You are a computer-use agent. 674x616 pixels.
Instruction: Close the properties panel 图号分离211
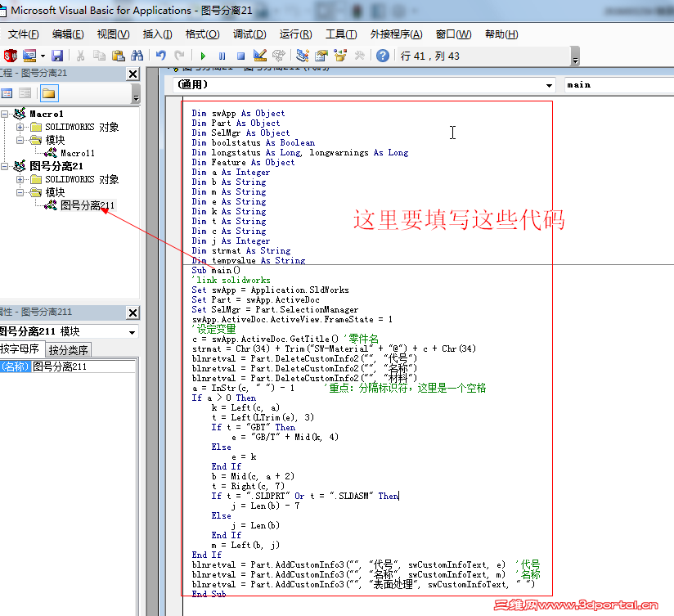tap(133, 312)
